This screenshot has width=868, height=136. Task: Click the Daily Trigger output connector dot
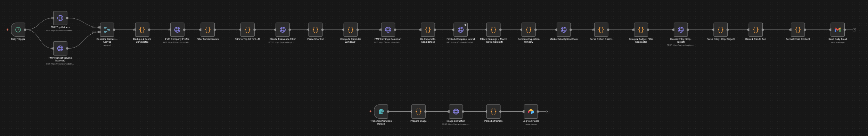tap(25, 30)
